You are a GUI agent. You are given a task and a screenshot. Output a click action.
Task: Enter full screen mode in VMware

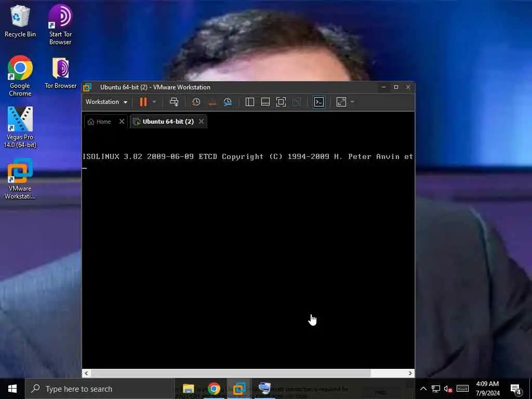point(281,102)
